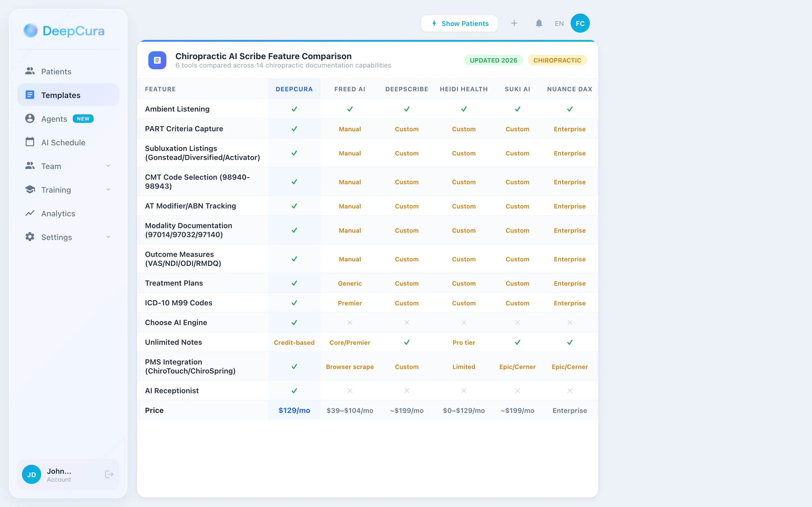Click DeepCura checkmark for Ambient Listening

pyautogui.click(x=294, y=109)
